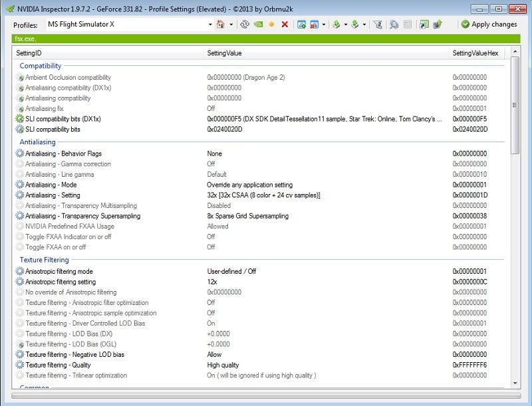Viewport: 532px width, 406px height.
Task: Select Texture filtering - Anisotropic filter optimization row
Action: (x=259, y=302)
